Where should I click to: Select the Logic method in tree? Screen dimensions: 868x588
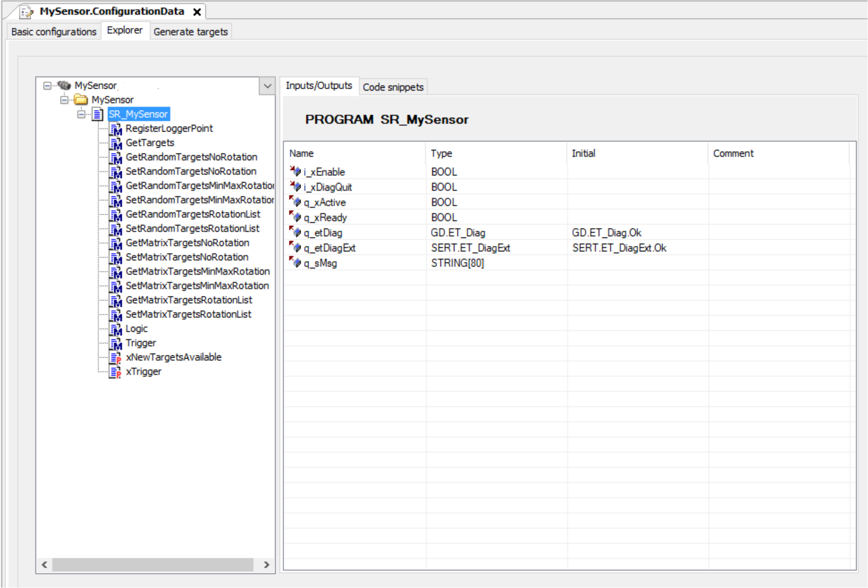136,329
